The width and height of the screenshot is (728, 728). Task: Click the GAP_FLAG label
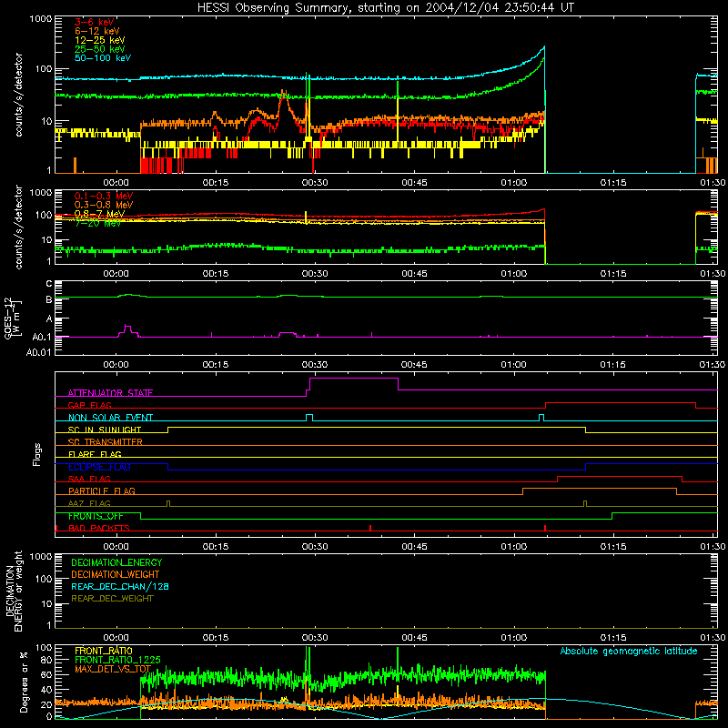tap(89, 405)
